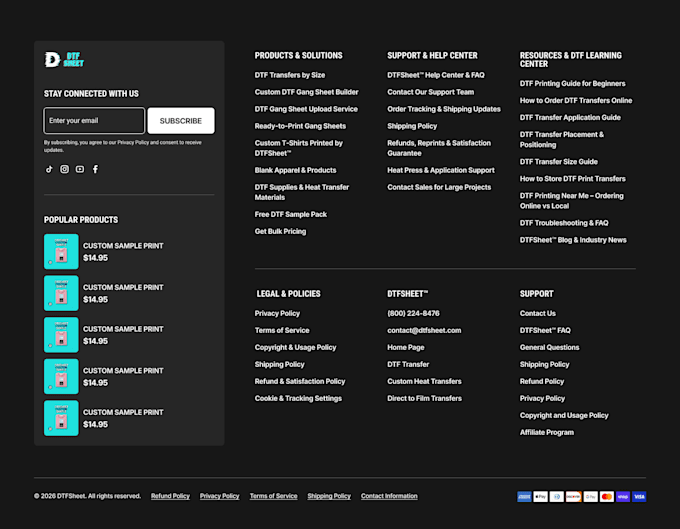Open How to Store DTF Print Transfers
The width and height of the screenshot is (680, 529).
pos(572,178)
